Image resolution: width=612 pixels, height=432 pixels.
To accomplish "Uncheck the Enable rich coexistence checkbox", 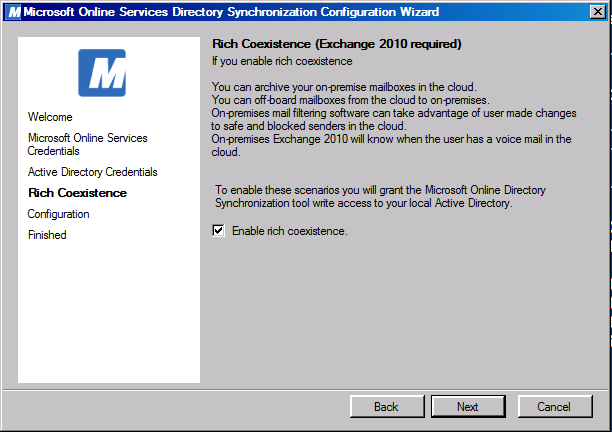I will pyautogui.click(x=218, y=231).
